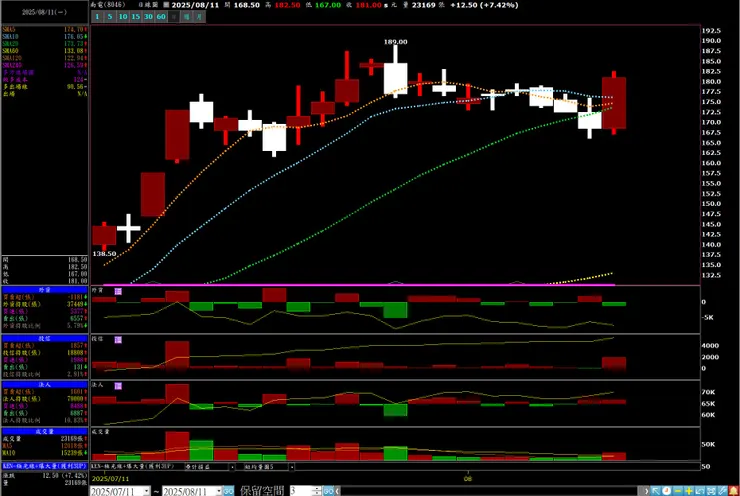Click the SMA60 legend row
This screenshot has width=740, height=496.
pos(44,50)
